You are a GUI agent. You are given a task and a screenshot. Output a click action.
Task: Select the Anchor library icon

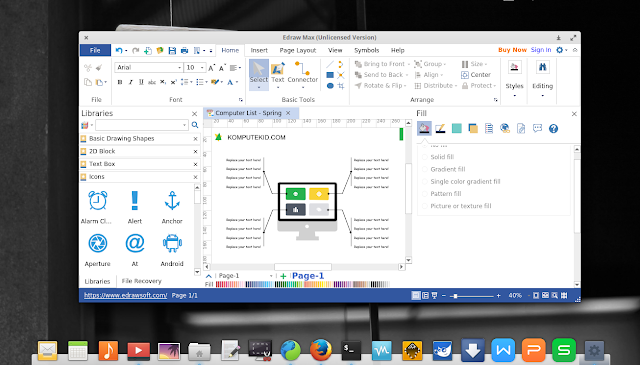click(x=172, y=200)
